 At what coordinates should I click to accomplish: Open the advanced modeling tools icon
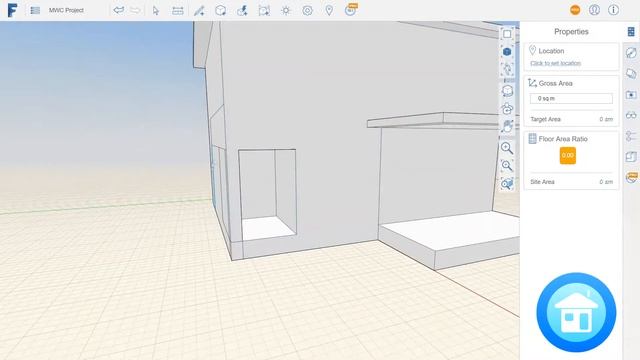[242, 11]
